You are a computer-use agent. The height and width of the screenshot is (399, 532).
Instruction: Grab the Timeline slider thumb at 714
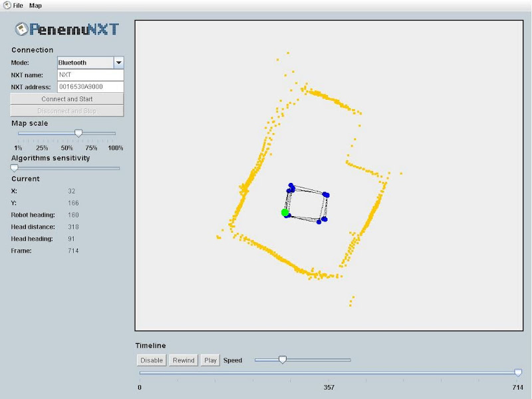pos(518,373)
